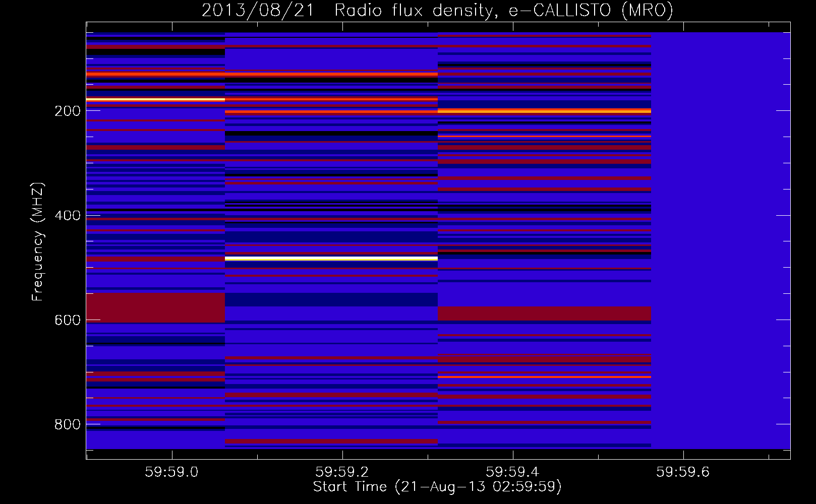Click the 'Start Time (21-Aug-13 02:59:59)' label

point(437,487)
